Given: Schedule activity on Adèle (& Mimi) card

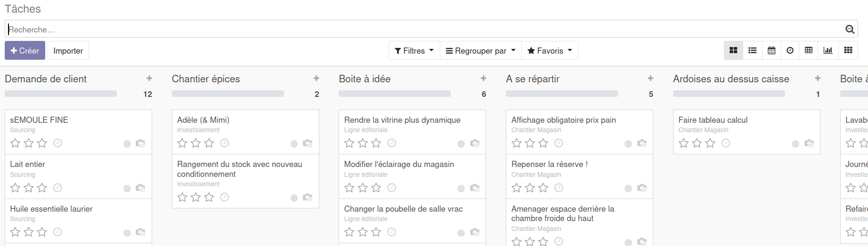Looking at the screenshot, I should [x=225, y=143].
